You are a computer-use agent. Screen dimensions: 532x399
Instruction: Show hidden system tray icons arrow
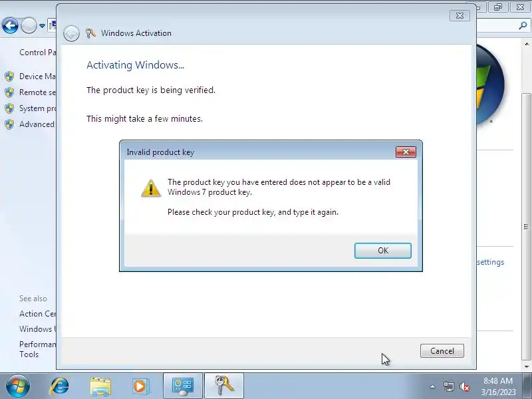click(x=433, y=386)
